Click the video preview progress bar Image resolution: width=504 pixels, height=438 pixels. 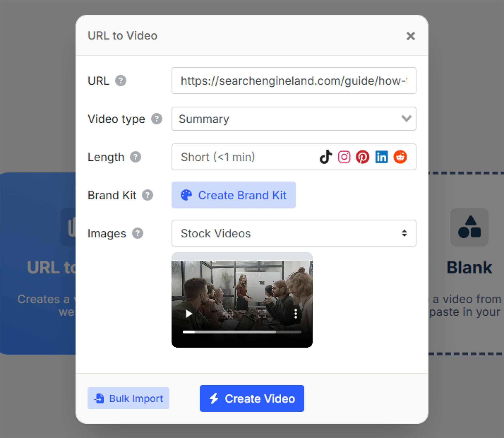(242, 332)
